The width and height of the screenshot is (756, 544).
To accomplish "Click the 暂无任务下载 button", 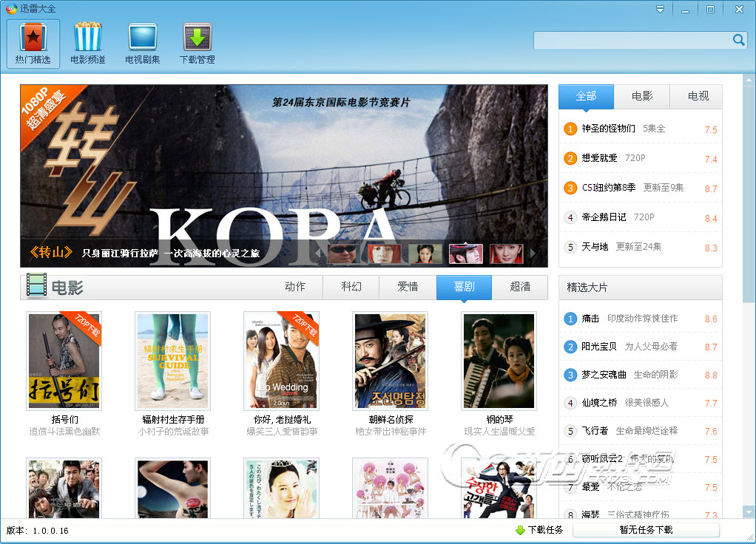I will pyautogui.click(x=646, y=530).
